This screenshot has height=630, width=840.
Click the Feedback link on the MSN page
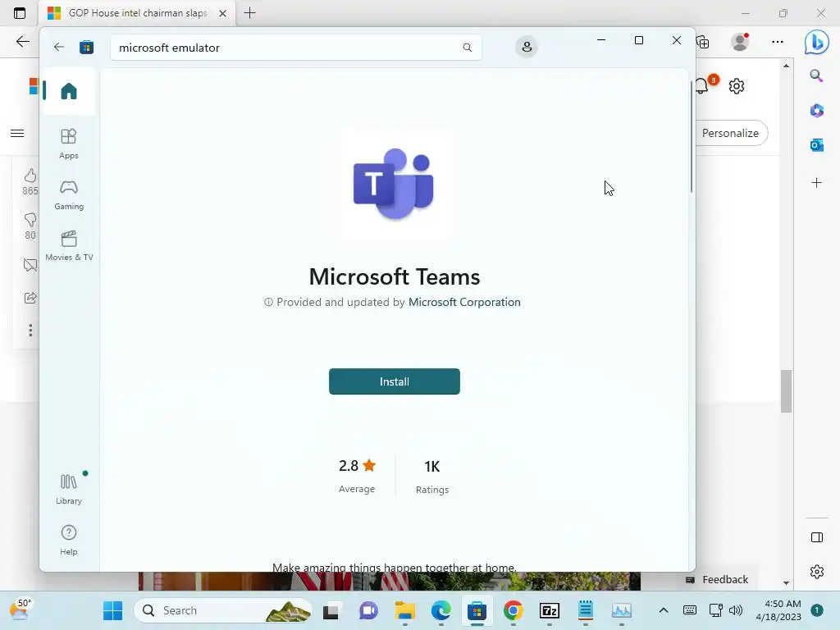(717, 580)
